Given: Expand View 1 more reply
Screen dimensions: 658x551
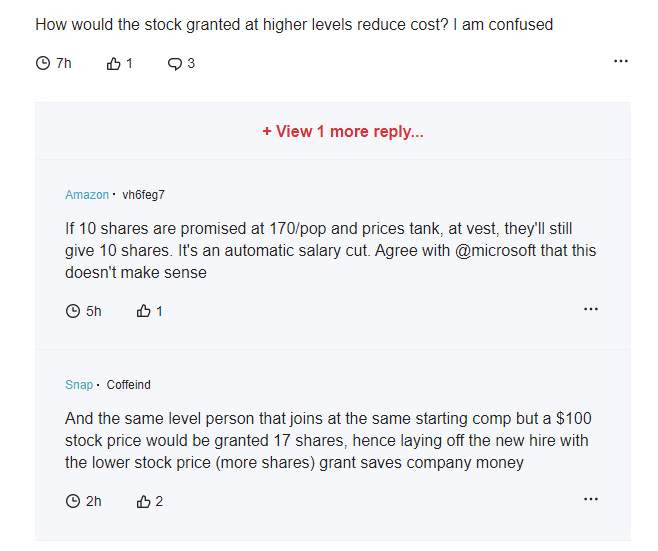Looking at the screenshot, I should (x=343, y=132).
